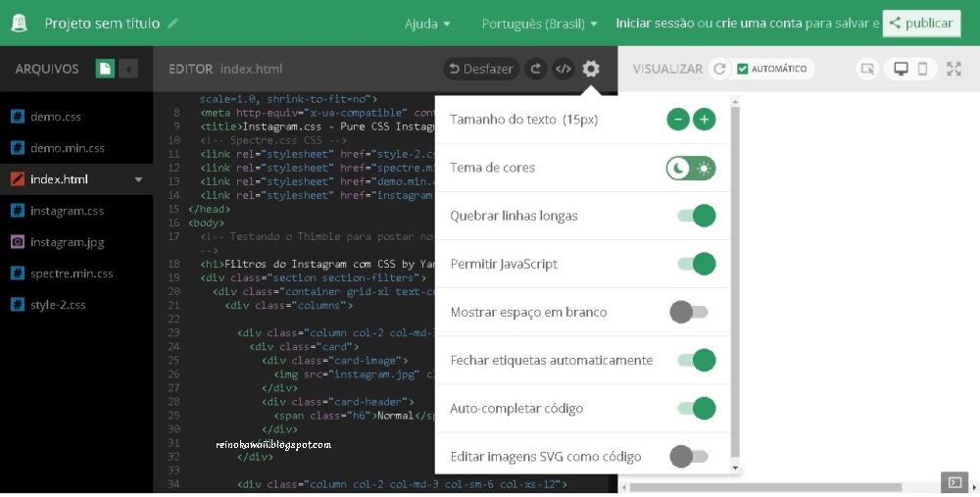Switch preview to mobile view
Image resolution: width=980 pixels, height=497 pixels.
click(x=922, y=69)
